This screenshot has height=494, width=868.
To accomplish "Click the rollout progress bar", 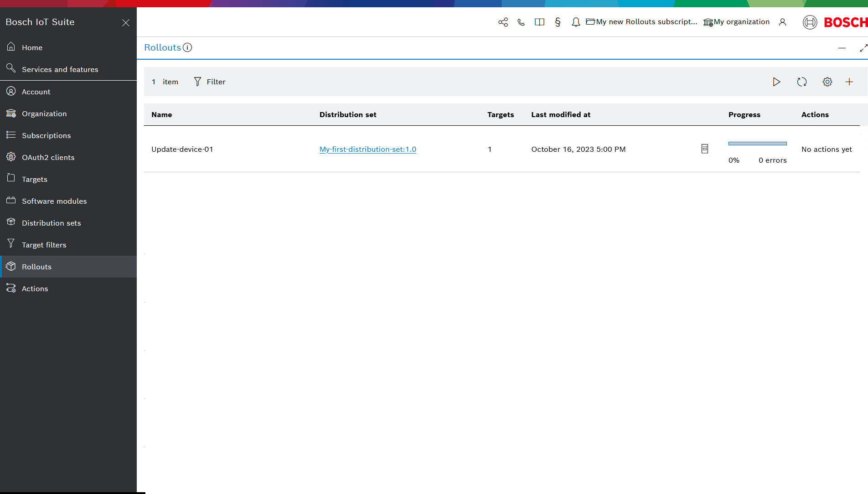I will tap(757, 144).
